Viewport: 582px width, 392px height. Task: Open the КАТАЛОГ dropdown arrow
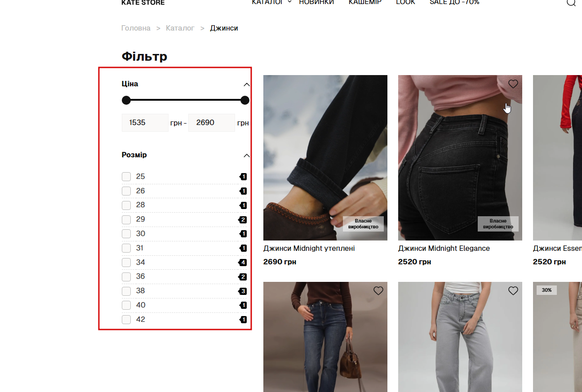289,2
